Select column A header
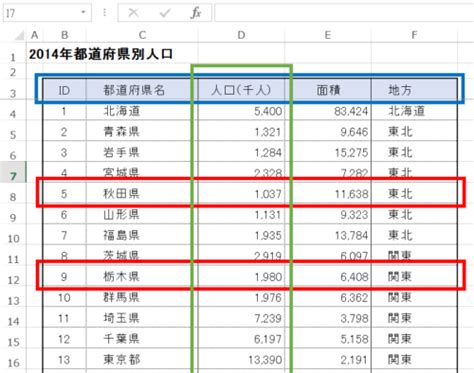The width and height of the screenshot is (474, 373). (35, 35)
